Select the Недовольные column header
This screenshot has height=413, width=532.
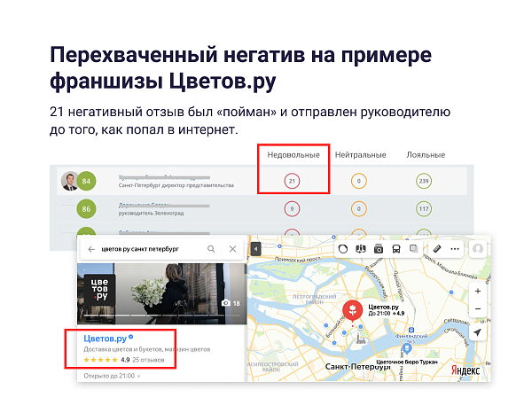tap(293, 155)
